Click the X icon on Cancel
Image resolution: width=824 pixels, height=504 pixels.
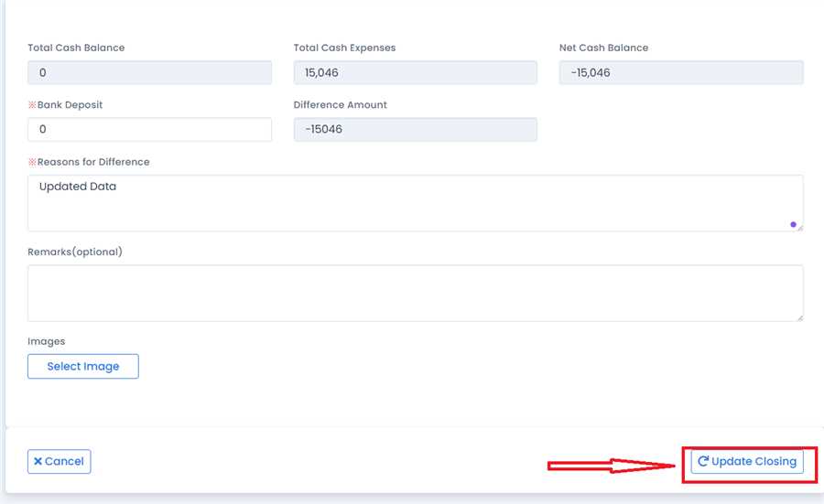click(x=38, y=462)
